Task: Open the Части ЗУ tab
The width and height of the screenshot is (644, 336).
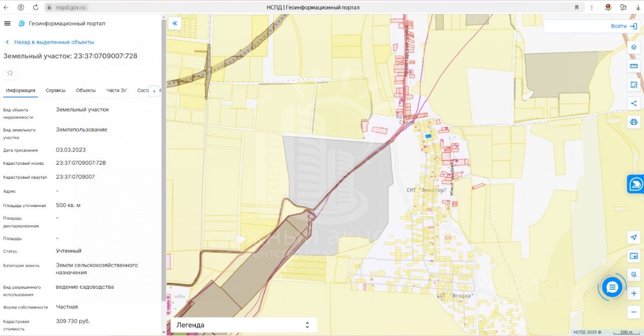Action: pyautogui.click(x=116, y=90)
